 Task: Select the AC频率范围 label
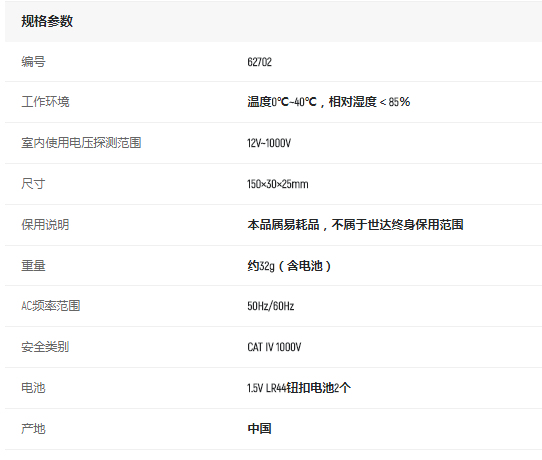point(51,306)
